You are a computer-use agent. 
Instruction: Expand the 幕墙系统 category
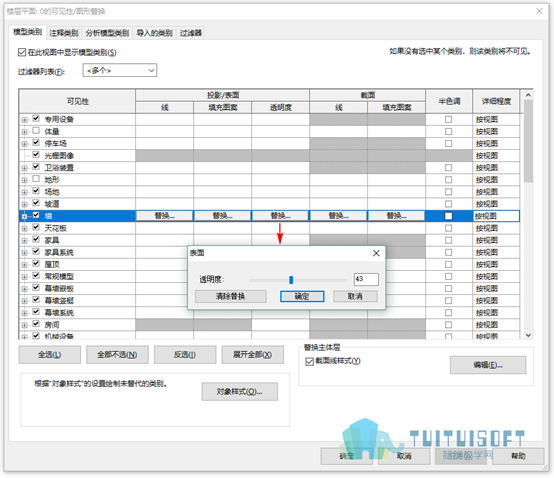pyautogui.click(x=24, y=313)
